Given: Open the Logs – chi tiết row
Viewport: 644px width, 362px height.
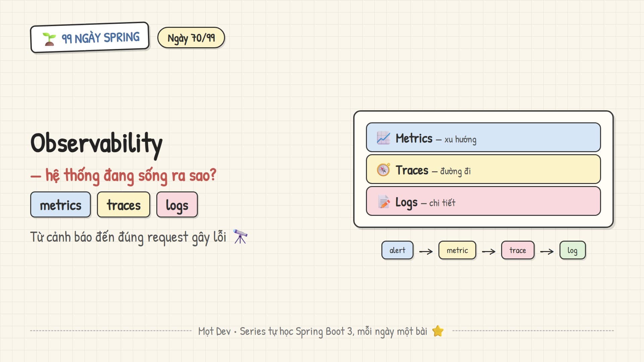Looking at the screenshot, I should (x=483, y=201).
